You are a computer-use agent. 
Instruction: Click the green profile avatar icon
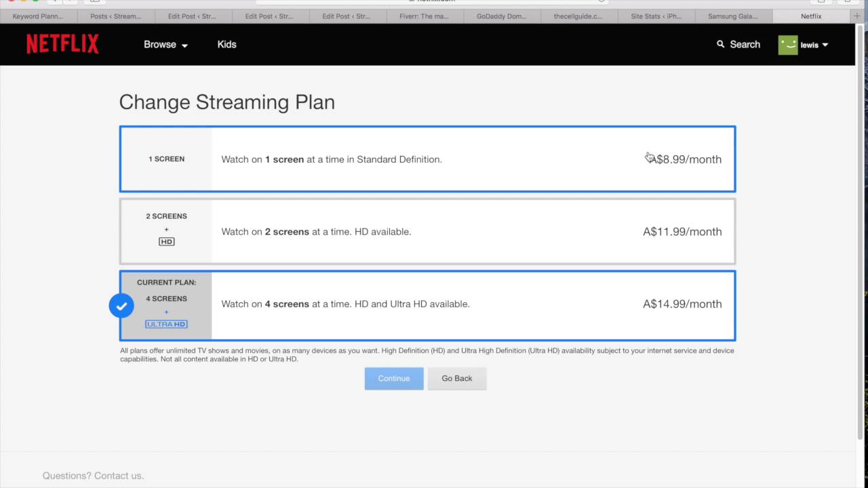788,45
